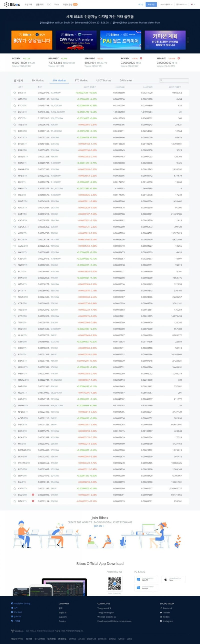The height and width of the screenshot is (644, 200).
Task: Open the App다운로드 dropdown
Action: [x=166, y=4]
